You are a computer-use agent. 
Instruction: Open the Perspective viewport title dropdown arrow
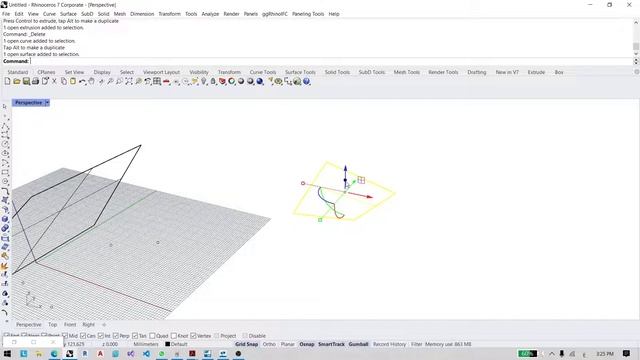tap(47, 103)
